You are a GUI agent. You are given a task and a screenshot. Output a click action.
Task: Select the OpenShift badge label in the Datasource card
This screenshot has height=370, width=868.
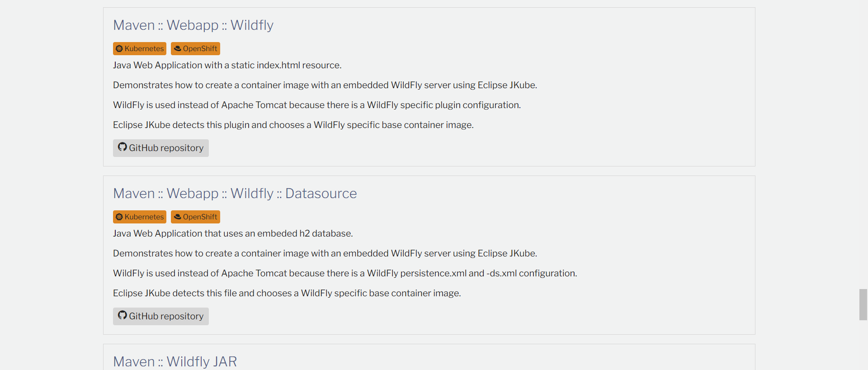(200, 217)
